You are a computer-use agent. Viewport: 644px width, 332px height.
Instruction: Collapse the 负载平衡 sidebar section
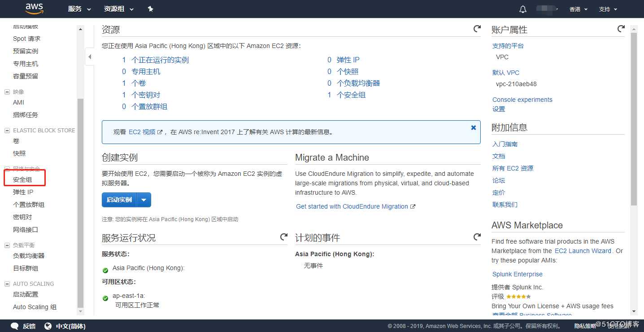pos(7,245)
